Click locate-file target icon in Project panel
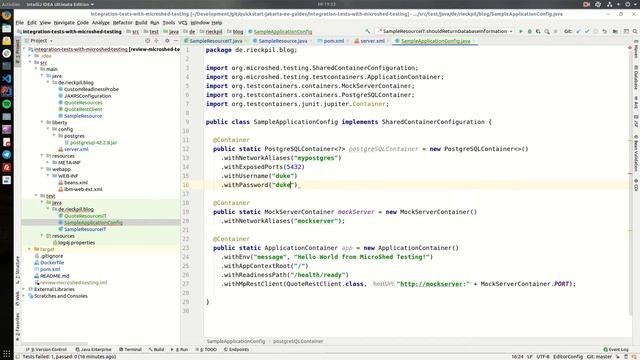The height and width of the screenshot is (360, 640). [147, 41]
